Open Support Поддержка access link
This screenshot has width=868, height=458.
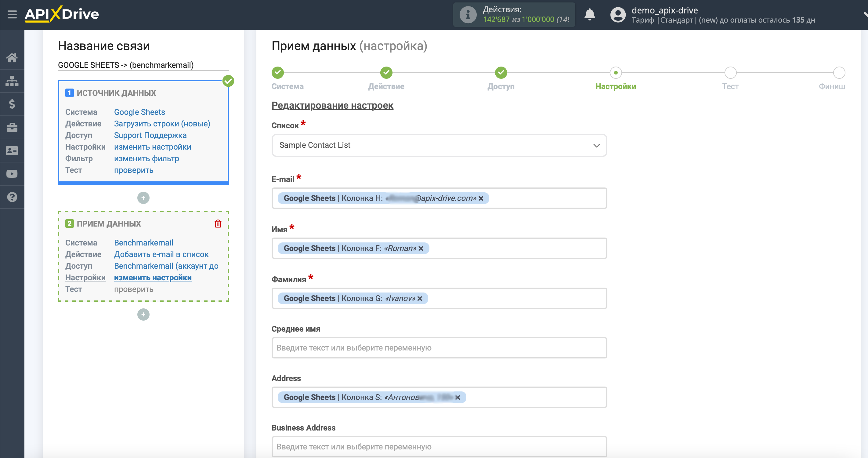coord(150,135)
